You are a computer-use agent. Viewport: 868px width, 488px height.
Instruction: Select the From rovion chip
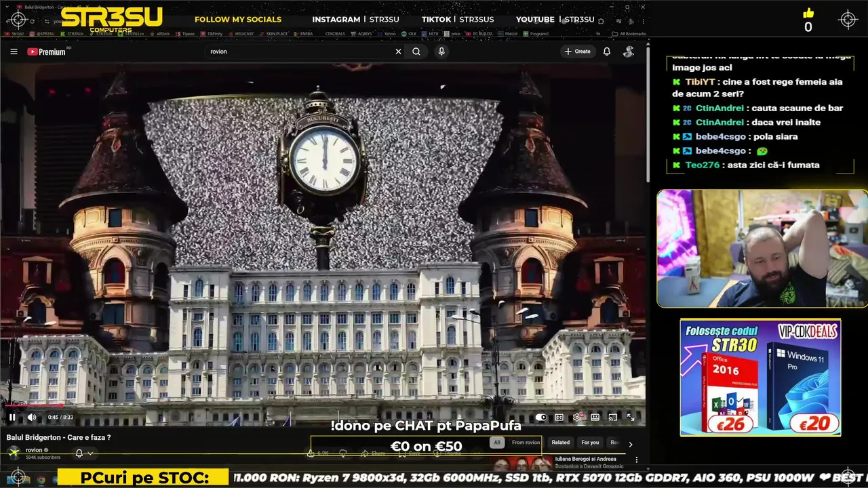pos(526,443)
